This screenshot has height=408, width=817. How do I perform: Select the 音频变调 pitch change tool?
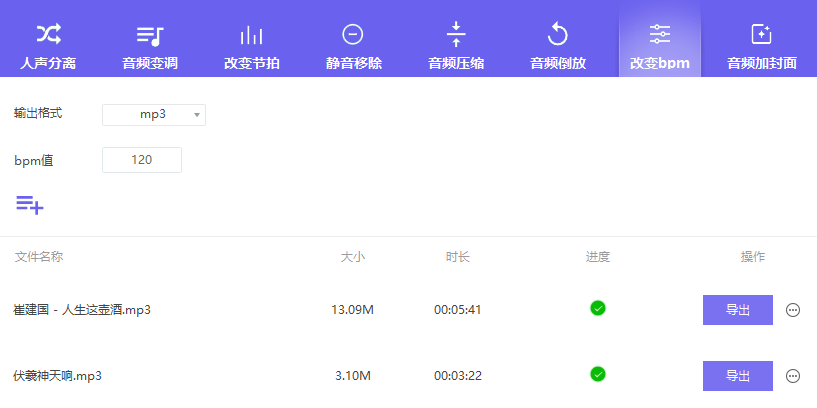(150, 45)
